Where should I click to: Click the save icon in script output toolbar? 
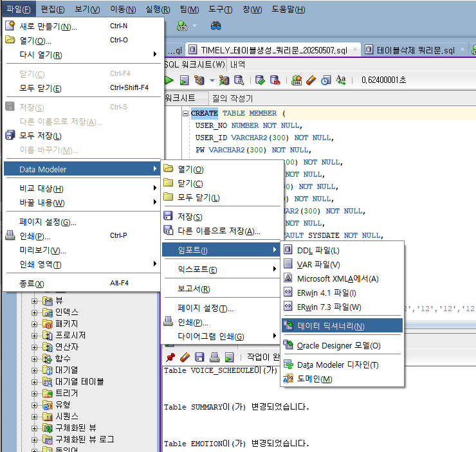[199, 357]
